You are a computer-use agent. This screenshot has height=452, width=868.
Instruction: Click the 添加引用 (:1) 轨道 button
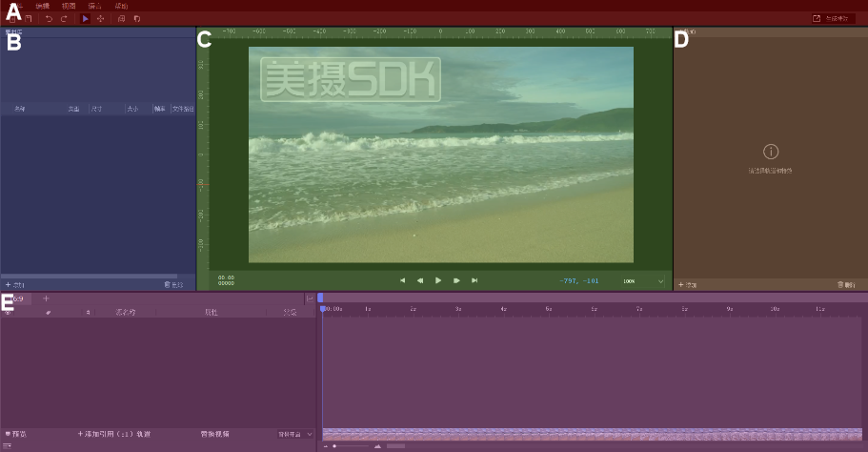(x=114, y=434)
